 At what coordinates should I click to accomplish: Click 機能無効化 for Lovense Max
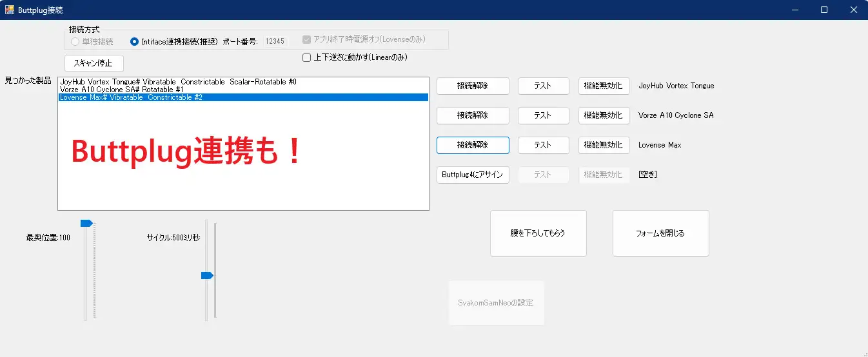(x=604, y=145)
